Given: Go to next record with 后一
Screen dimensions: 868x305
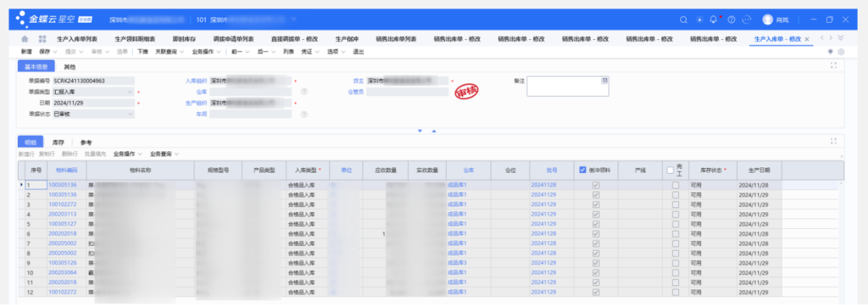Looking at the screenshot, I should (263, 52).
